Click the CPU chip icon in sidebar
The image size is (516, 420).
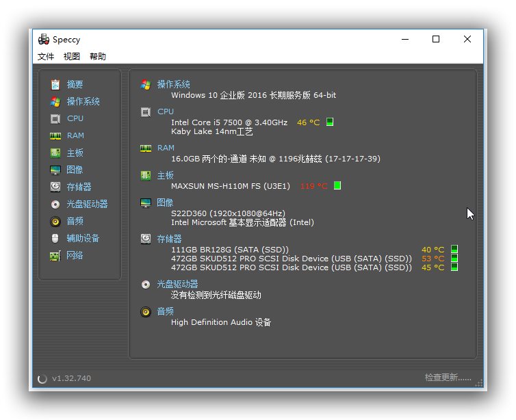point(55,119)
